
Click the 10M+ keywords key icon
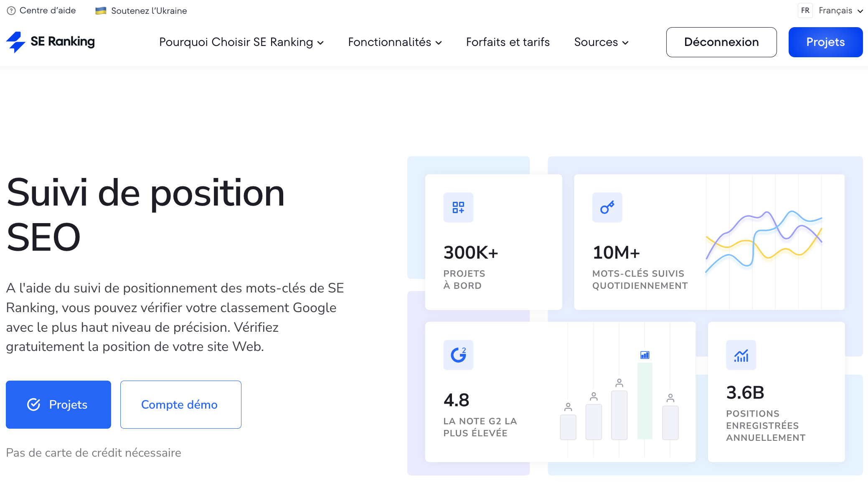[x=607, y=208]
